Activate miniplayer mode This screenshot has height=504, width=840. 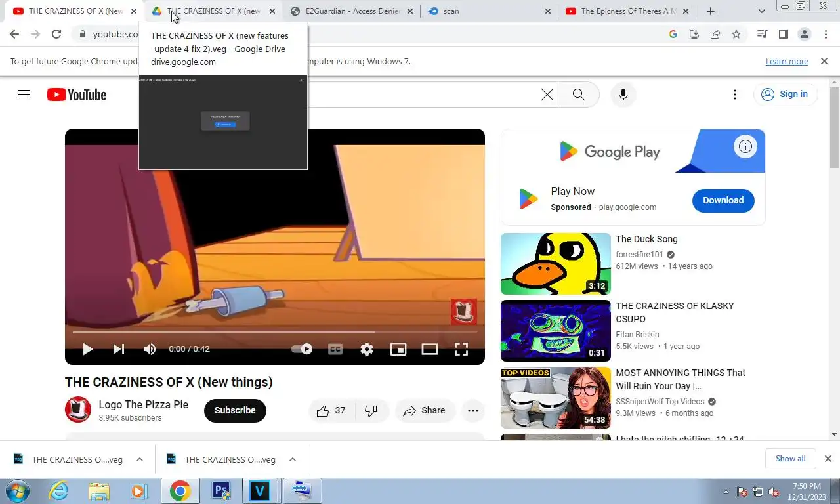[x=398, y=349]
